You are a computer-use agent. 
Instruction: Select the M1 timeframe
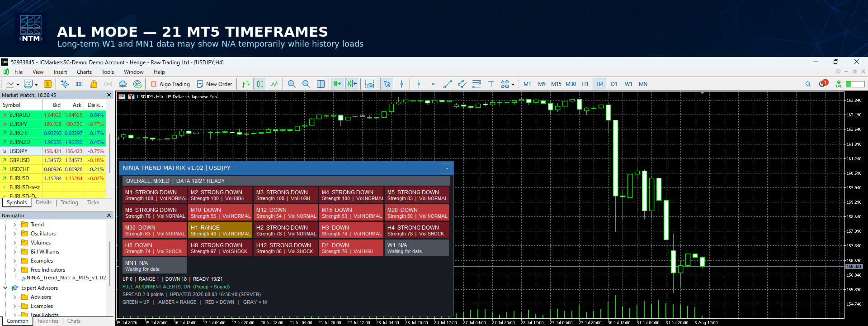coord(527,84)
